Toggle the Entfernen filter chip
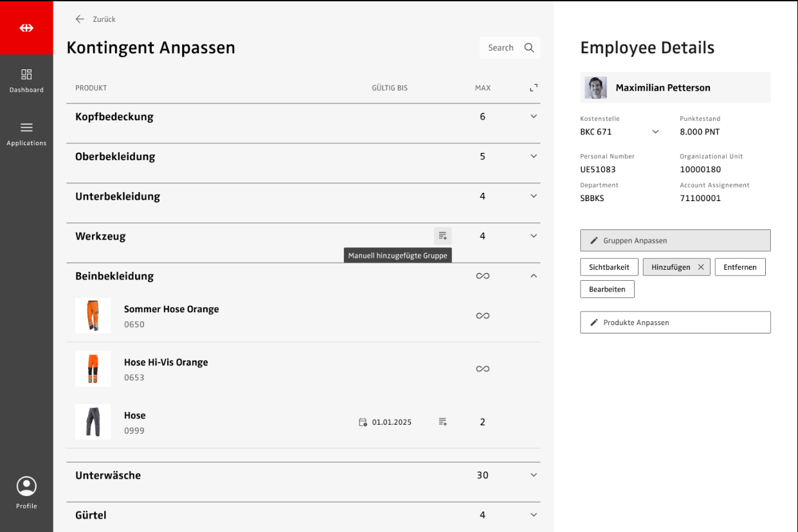Screen dimensions: 798x532 (739, 267)
